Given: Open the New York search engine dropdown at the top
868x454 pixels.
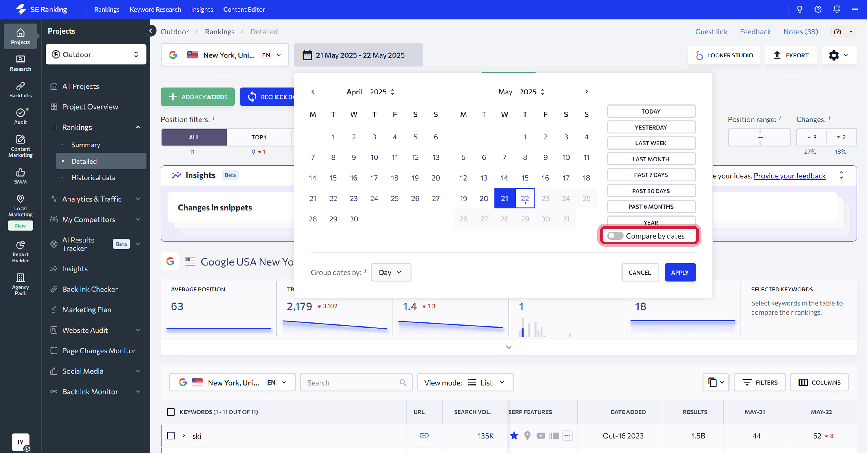Looking at the screenshot, I should [x=225, y=55].
